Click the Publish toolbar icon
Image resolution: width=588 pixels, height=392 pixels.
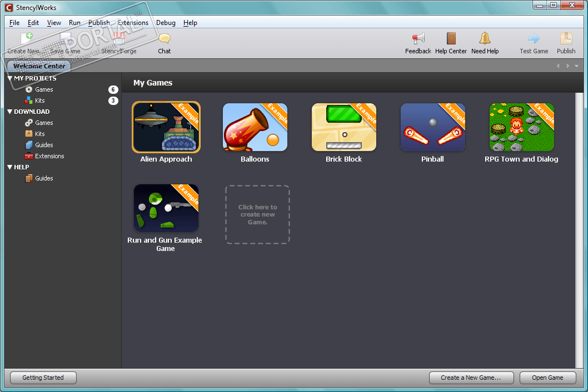pyautogui.click(x=566, y=39)
